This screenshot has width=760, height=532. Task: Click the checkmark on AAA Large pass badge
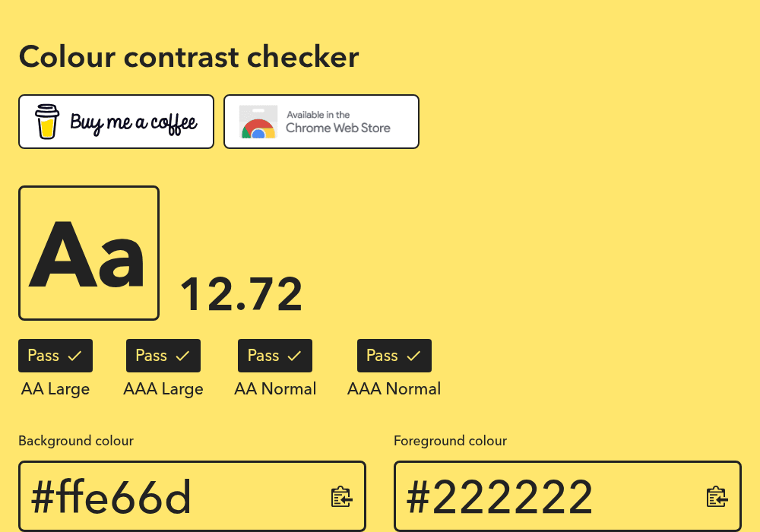pyautogui.click(x=182, y=356)
